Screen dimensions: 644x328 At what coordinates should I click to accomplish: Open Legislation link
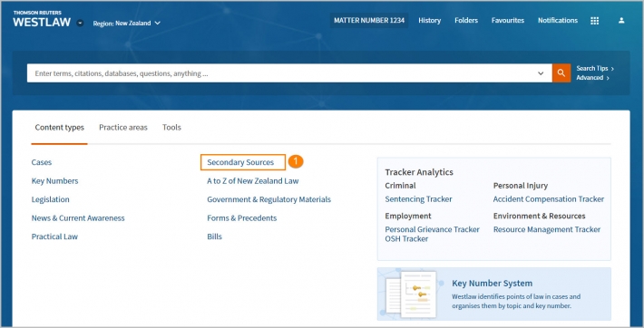(51, 199)
